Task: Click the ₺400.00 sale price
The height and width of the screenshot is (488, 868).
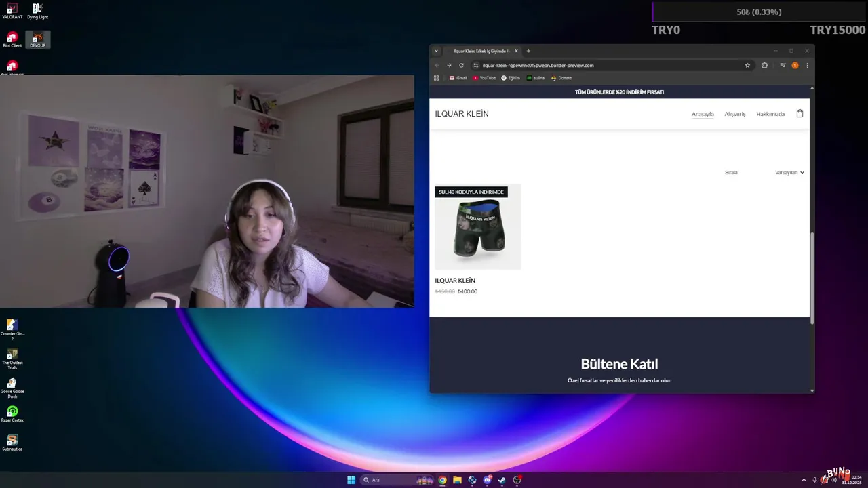Action: coord(467,291)
